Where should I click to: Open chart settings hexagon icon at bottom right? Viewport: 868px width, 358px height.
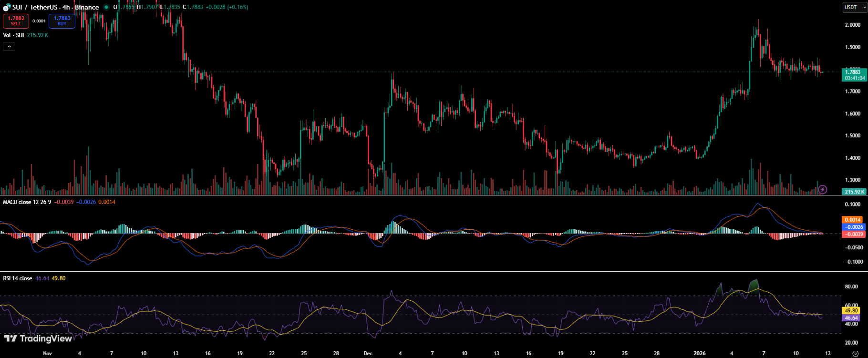(855, 353)
